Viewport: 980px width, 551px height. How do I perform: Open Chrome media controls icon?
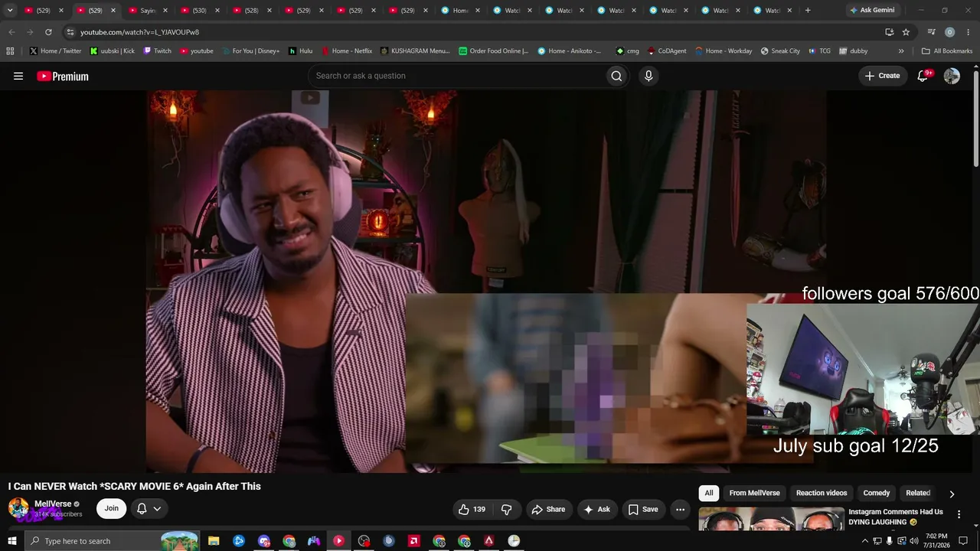[931, 32]
